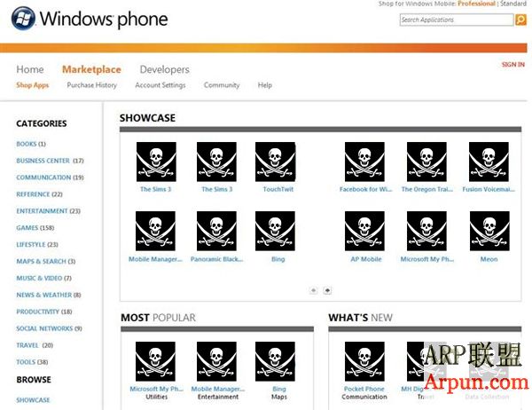The width and height of the screenshot is (532, 410).
Task: Open the Meon app icon
Action: 489,231
